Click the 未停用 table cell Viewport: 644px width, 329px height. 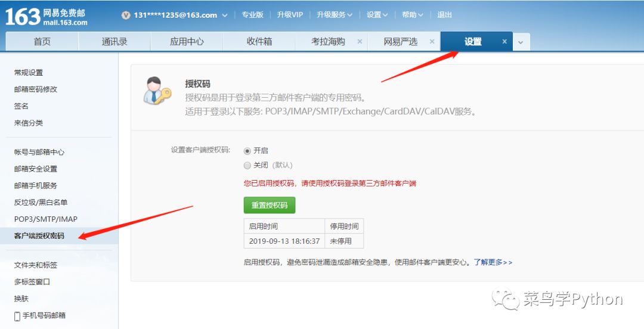pos(344,241)
